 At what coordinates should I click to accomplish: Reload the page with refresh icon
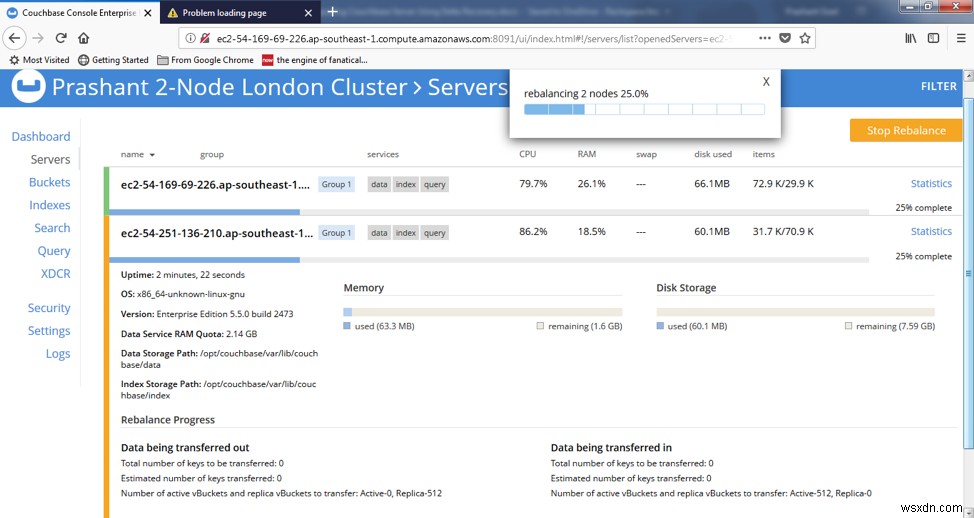[61, 38]
